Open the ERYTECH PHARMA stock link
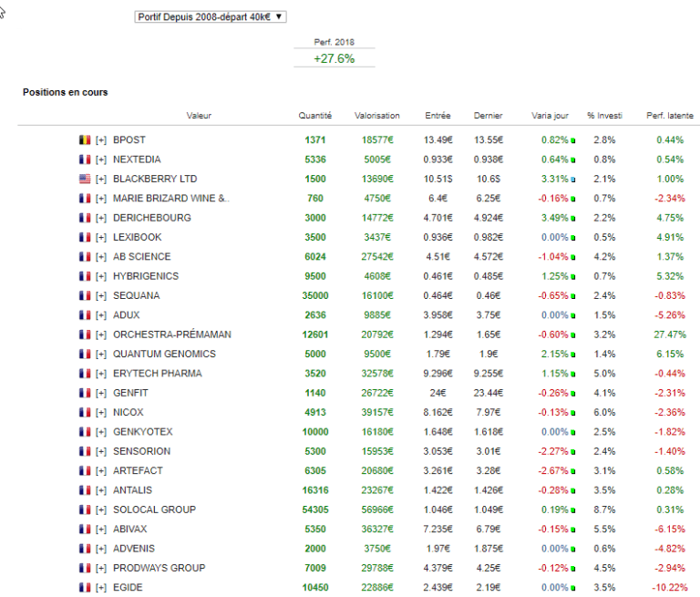 point(157,374)
